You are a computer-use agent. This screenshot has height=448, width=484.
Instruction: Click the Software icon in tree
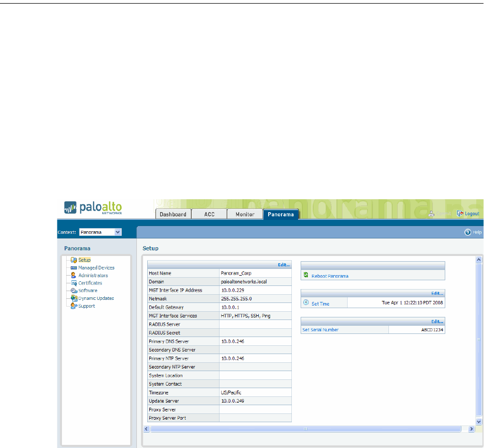[x=74, y=291]
